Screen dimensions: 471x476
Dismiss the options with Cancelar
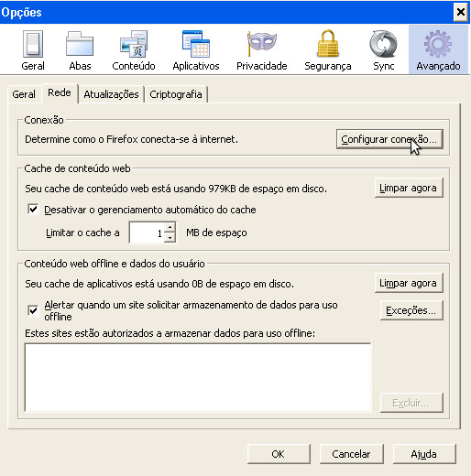(352, 454)
